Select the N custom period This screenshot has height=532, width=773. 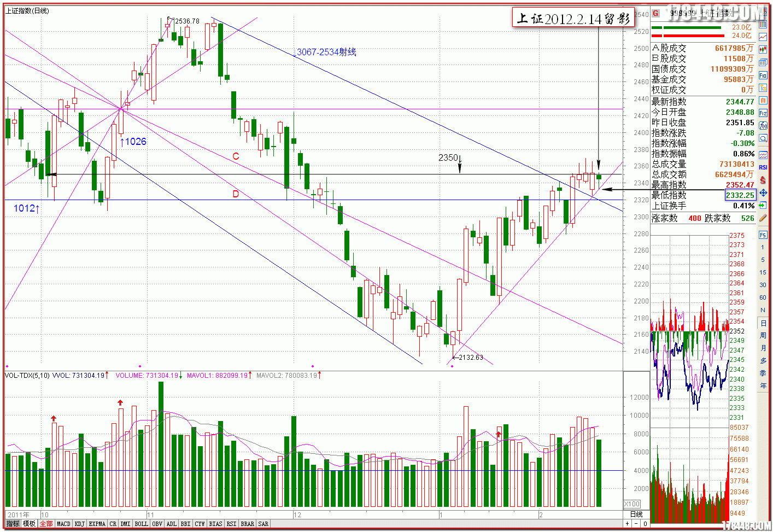point(763,310)
